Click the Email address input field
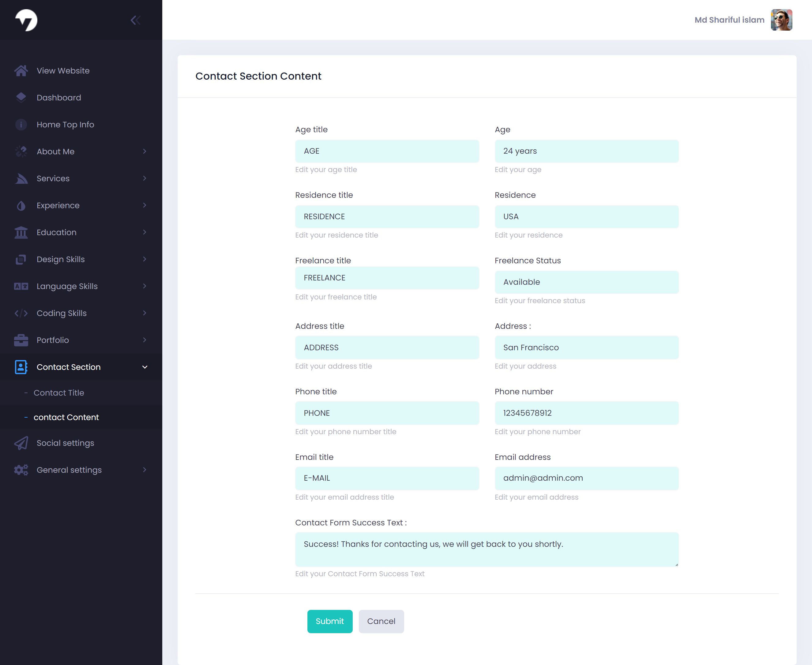The width and height of the screenshot is (812, 665). pos(586,479)
